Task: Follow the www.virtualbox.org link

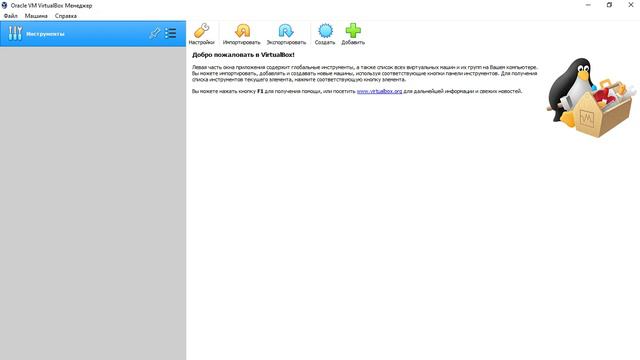Action: 379,91
